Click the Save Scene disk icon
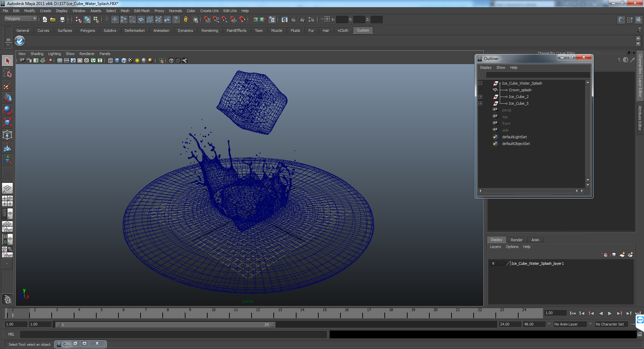This screenshot has width=644, height=349. click(62, 19)
